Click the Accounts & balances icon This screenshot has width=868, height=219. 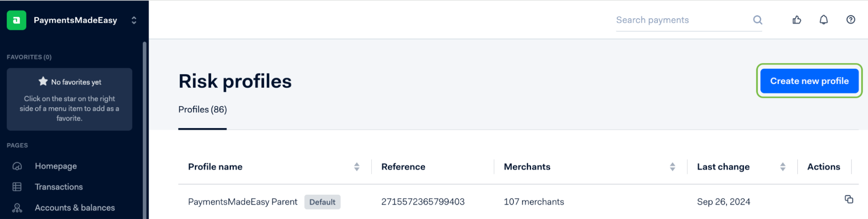point(17,208)
